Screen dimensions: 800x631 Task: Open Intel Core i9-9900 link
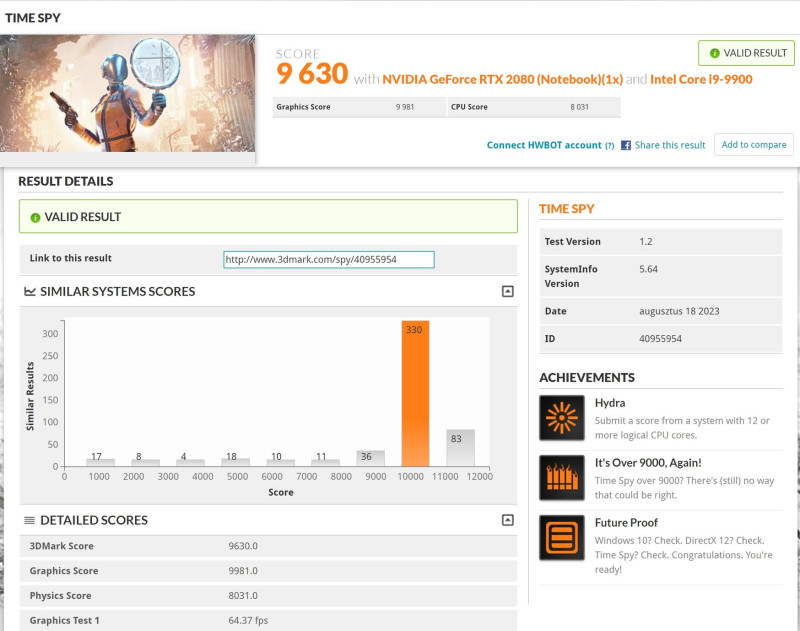tap(701, 79)
